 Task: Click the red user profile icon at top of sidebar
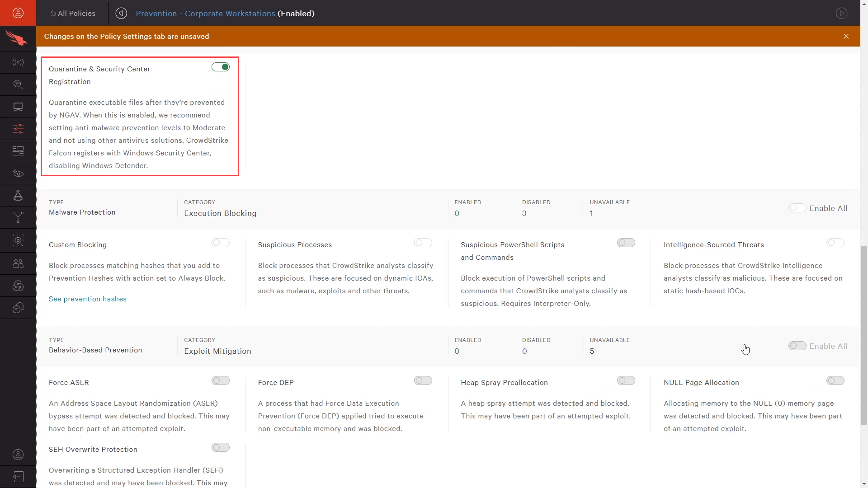18,13
